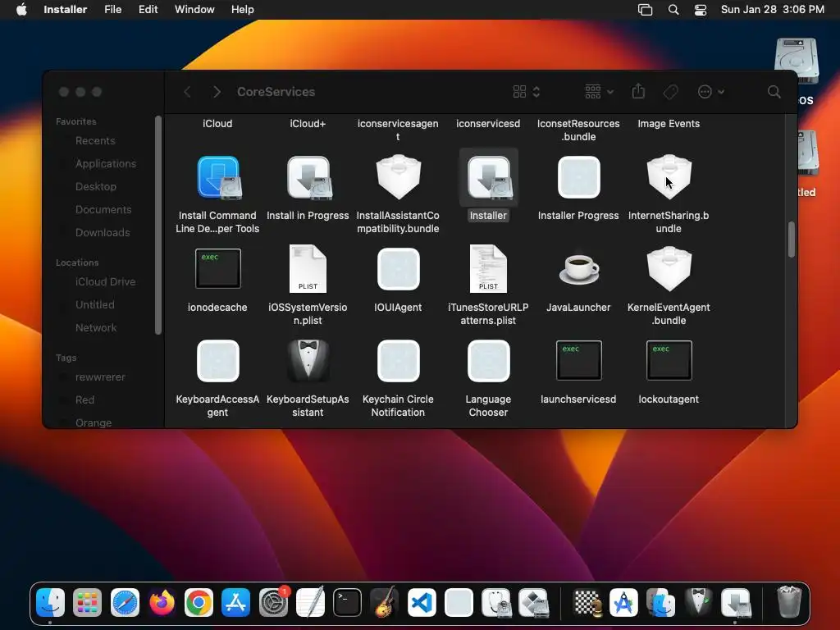Open the Trash in the Dock
The width and height of the screenshot is (840, 630).
pos(789,602)
